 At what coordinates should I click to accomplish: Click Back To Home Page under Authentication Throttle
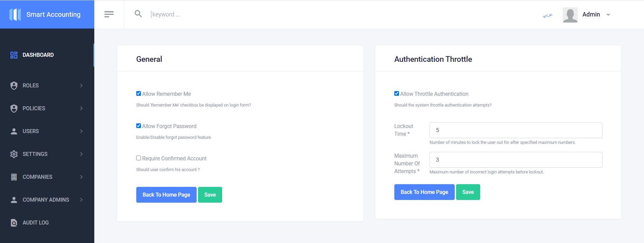click(x=424, y=192)
